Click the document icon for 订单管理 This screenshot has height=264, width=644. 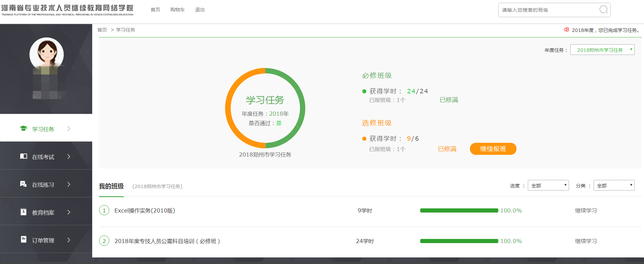(23, 240)
